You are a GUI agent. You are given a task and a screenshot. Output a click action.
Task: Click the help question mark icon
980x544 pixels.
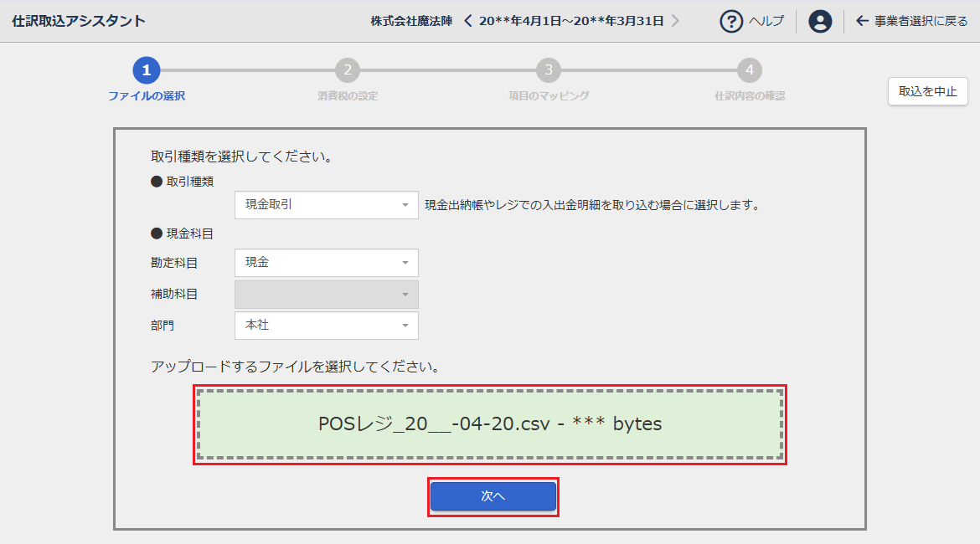(732, 21)
